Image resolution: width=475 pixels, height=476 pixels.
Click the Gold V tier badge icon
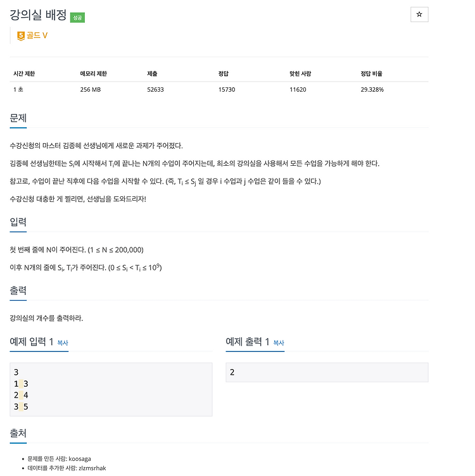point(21,36)
